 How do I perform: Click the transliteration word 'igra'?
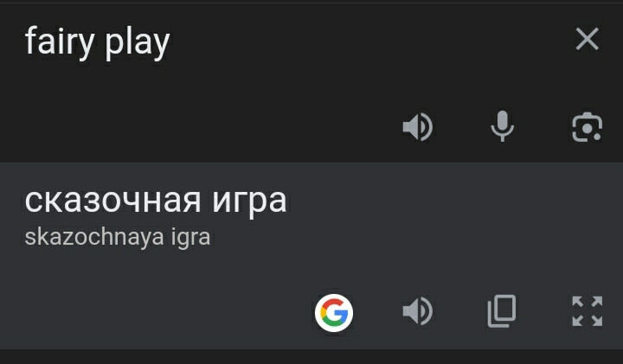190,238
